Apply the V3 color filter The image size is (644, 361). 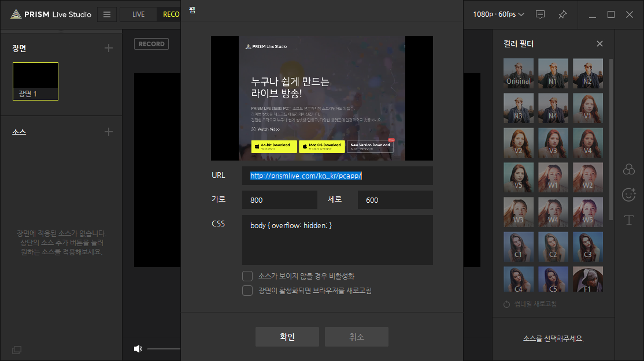tap(553, 143)
